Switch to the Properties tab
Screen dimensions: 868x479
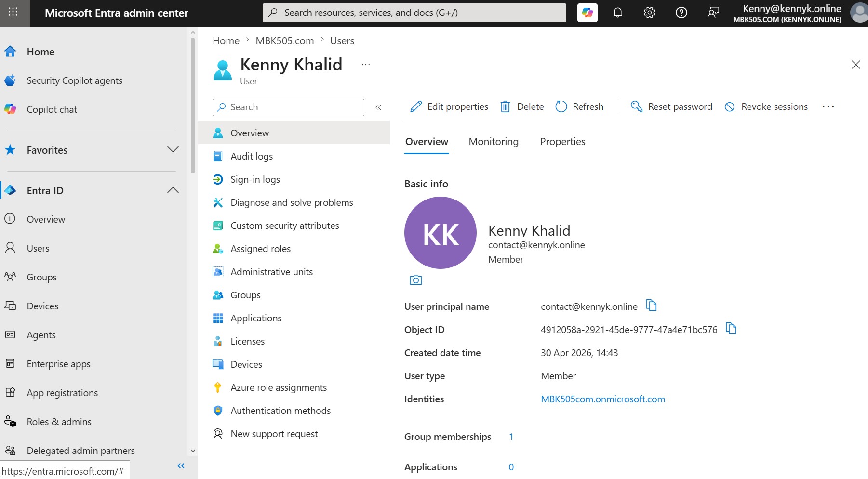[x=562, y=142]
